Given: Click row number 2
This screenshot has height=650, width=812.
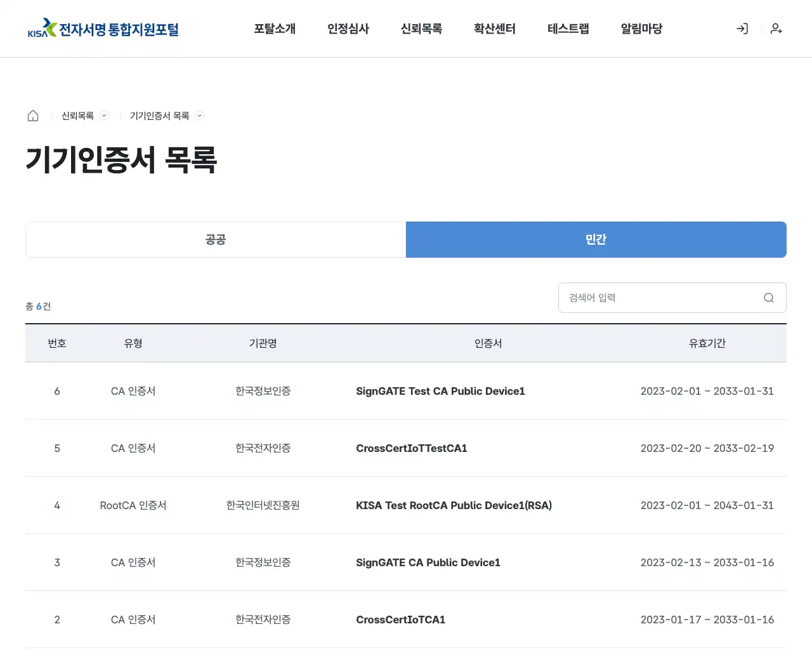Looking at the screenshot, I should click(57, 620).
